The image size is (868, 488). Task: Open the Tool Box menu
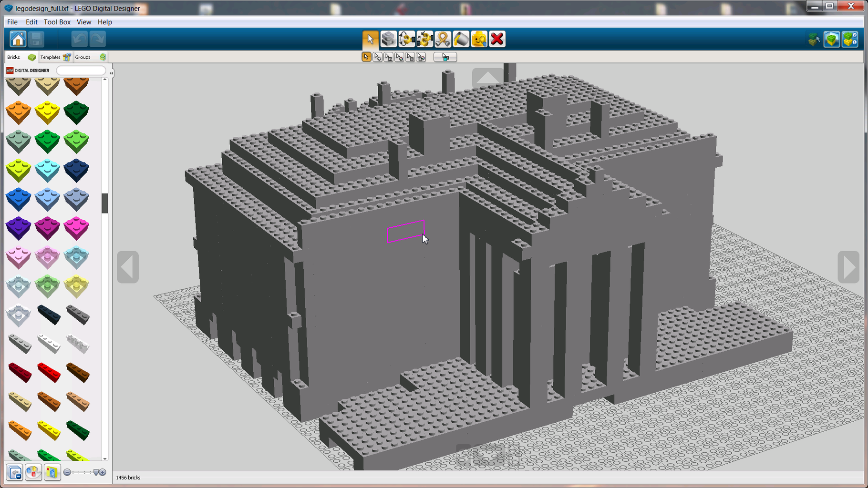[57, 22]
